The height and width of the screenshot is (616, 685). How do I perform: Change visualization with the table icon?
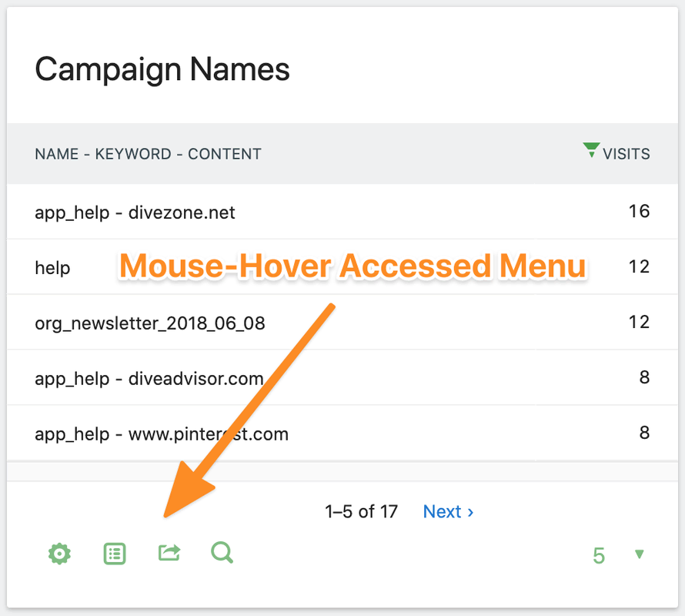pyautogui.click(x=115, y=554)
